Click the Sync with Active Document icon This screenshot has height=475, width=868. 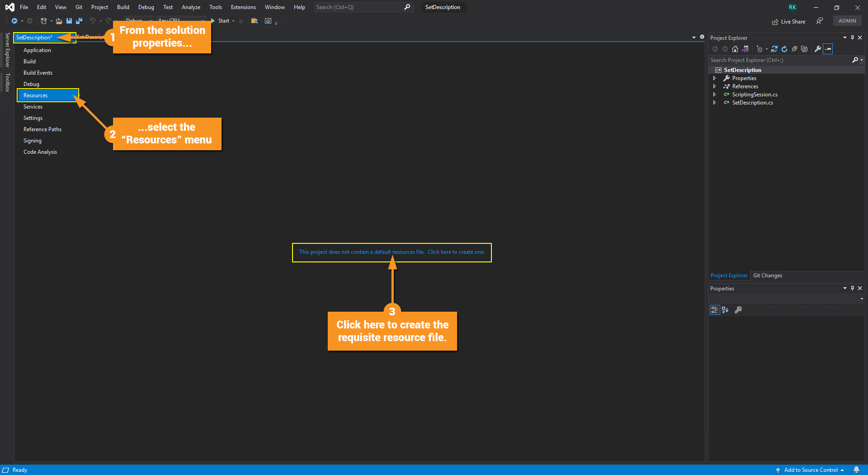[x=774, y=49]
